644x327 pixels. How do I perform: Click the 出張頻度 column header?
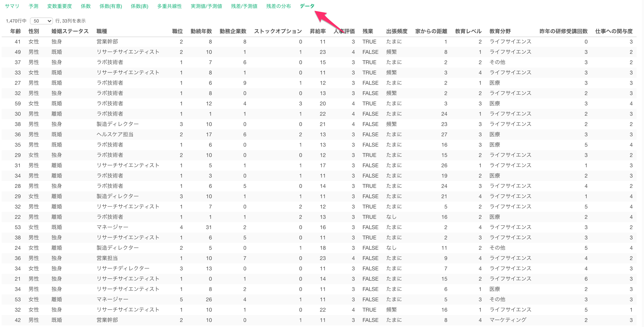tap(397, 31)
